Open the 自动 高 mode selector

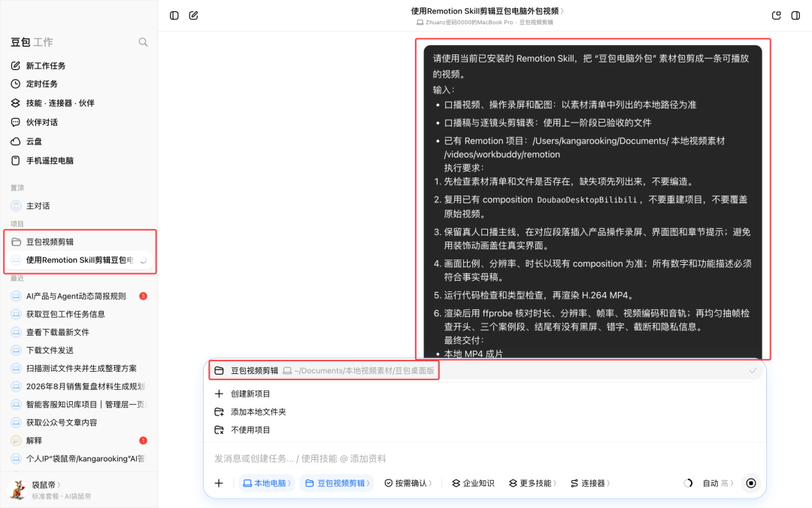tap(718, 483)
